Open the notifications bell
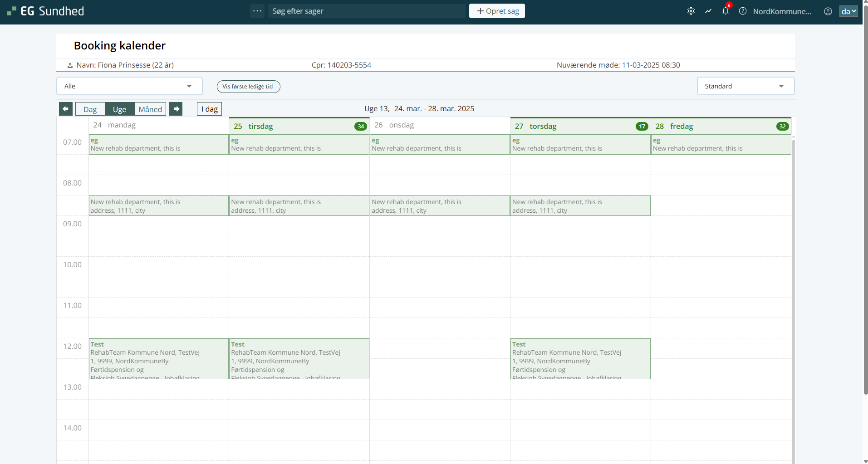Viewport: 868px width, 464px height. [x=726, y=11]
